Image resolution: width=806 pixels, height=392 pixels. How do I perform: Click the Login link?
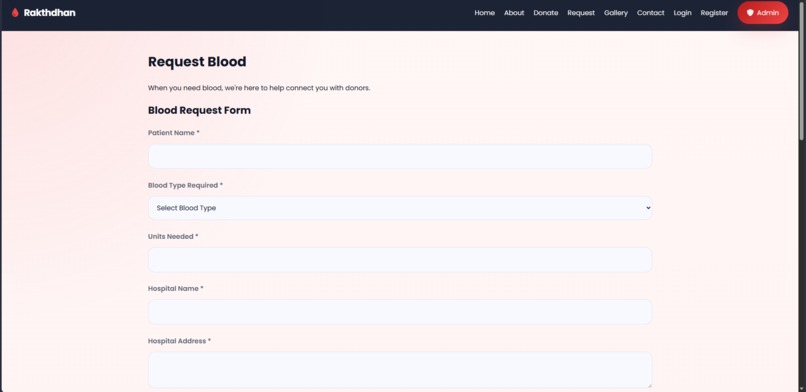[682, 13]
